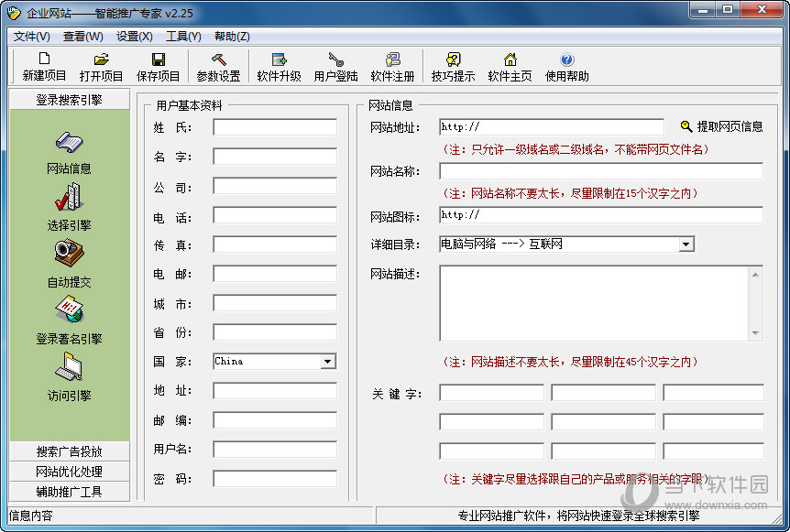
Task: Minimize the 企业网站 window
Action: [x=703, y=9]
